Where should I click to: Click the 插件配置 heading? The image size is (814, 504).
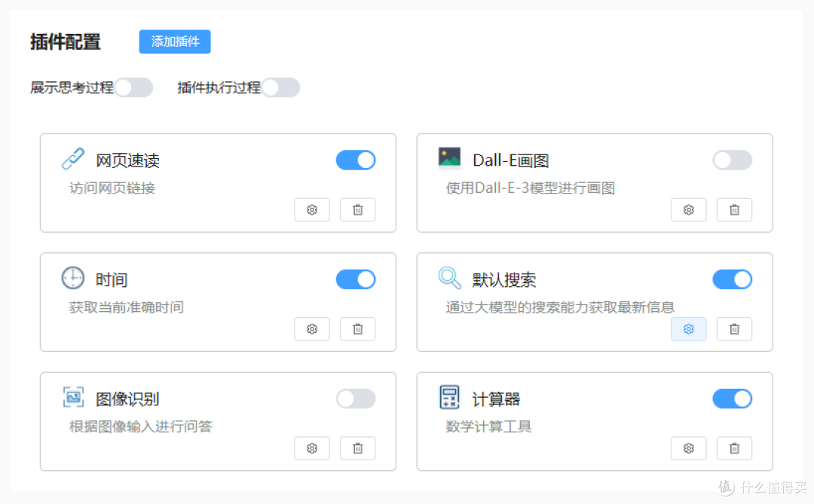[66, 42]
